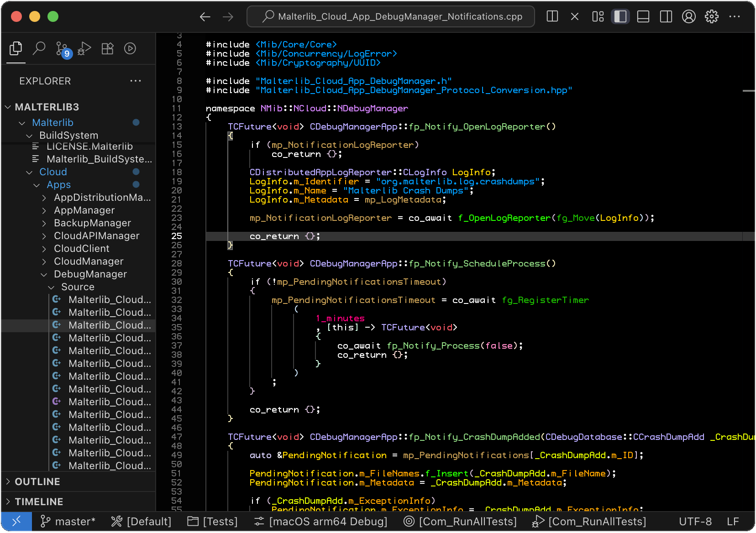Click the remote connection indicator in the status bar
The height and width of the screenshot is (533, 756).
pos(16,521)
